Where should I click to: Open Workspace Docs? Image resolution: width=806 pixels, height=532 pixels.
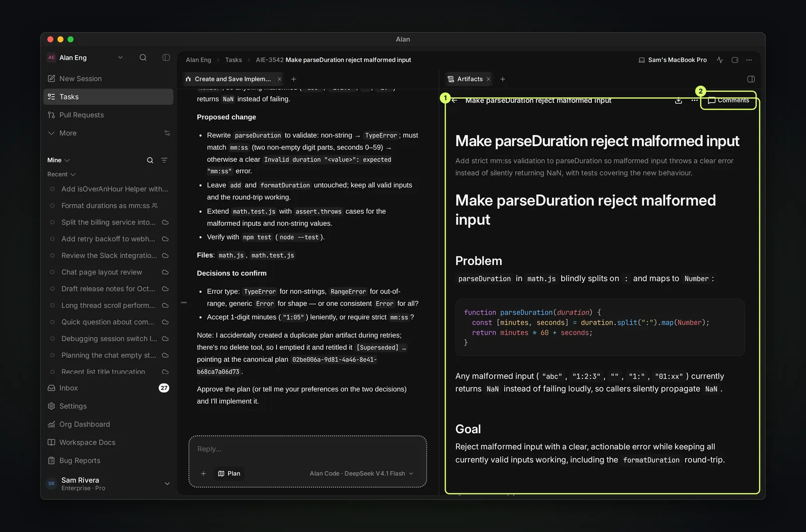coord(108,442)
